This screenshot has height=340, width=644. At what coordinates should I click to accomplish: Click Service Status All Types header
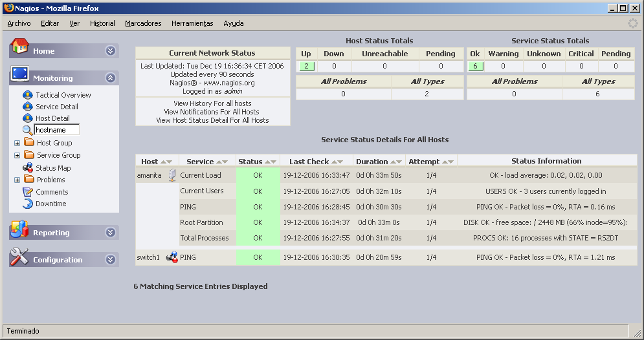pyautogui.click(x=599, y=81)
